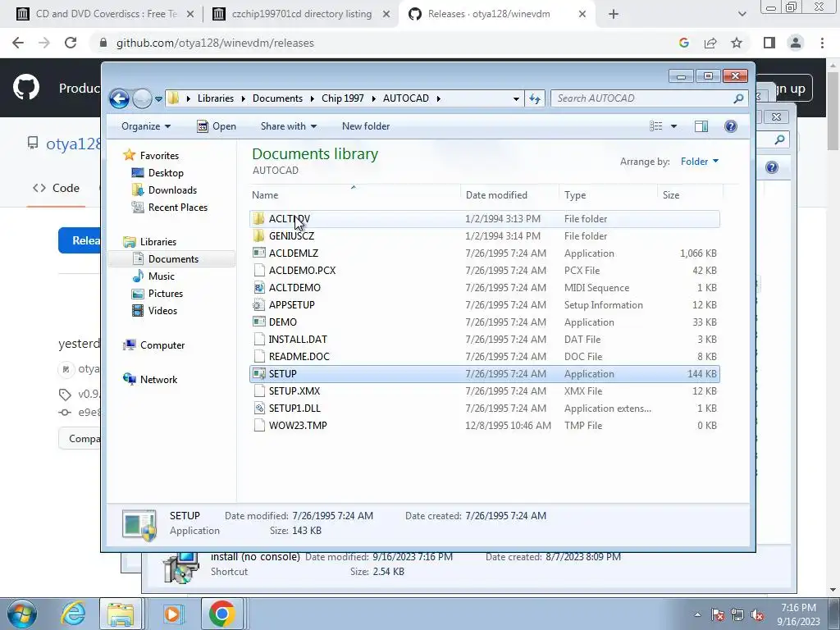Viewport: 840px width, 630px height.
Task: Click Chip 1997 in the address breadcrumb
Action: pos(342,98)
